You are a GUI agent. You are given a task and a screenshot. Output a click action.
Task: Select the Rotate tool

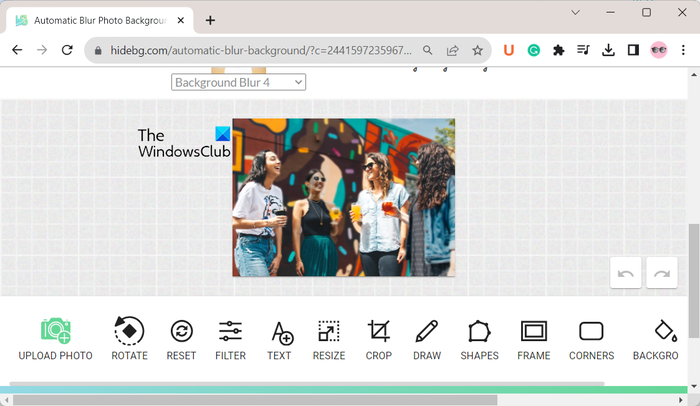tap(129, 331)
